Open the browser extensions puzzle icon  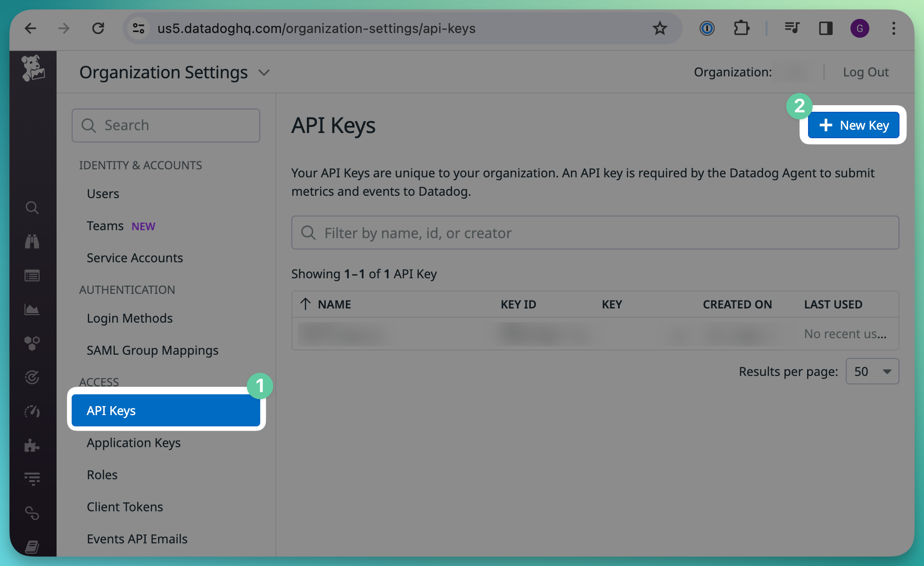[x=742, y=28]
